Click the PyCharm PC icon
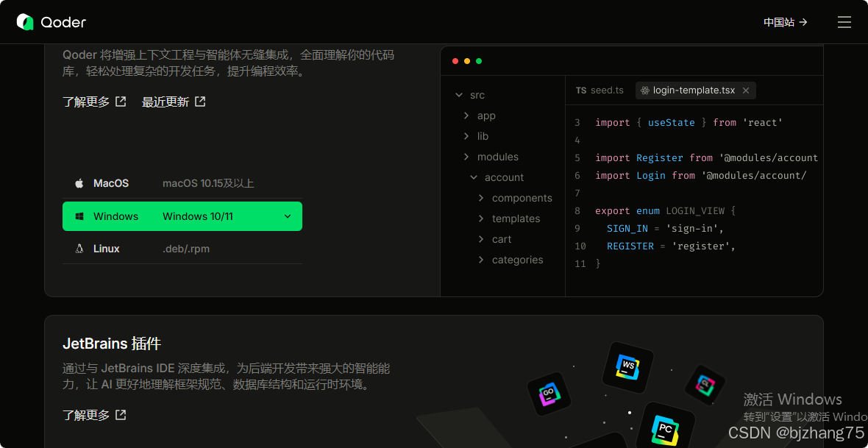 (666, 428)
